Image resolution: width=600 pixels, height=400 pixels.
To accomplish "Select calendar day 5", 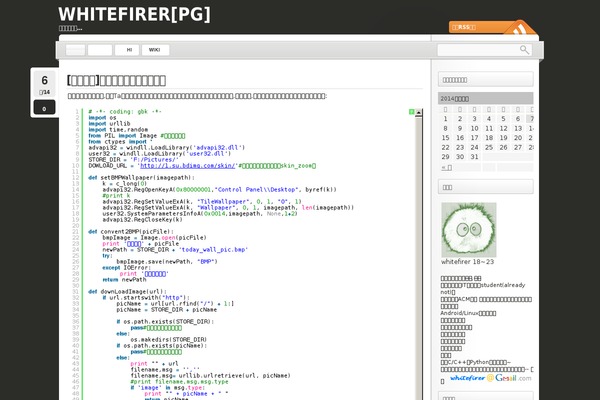I will tap(503, 119).
